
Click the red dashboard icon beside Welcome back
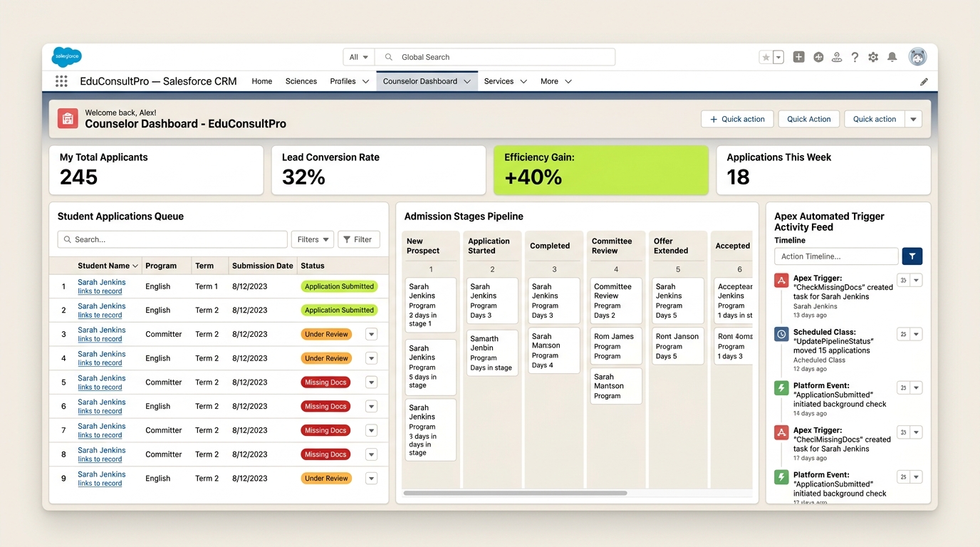tap(68, 118)
